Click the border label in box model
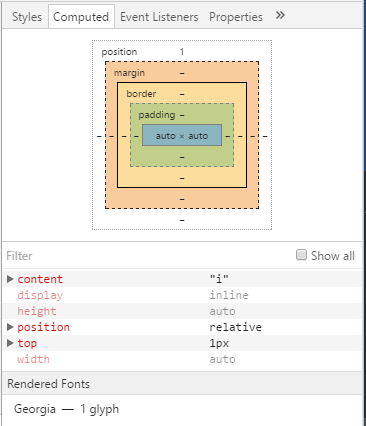Viewport: 366px width, 426px height. (x=141, y=94)
